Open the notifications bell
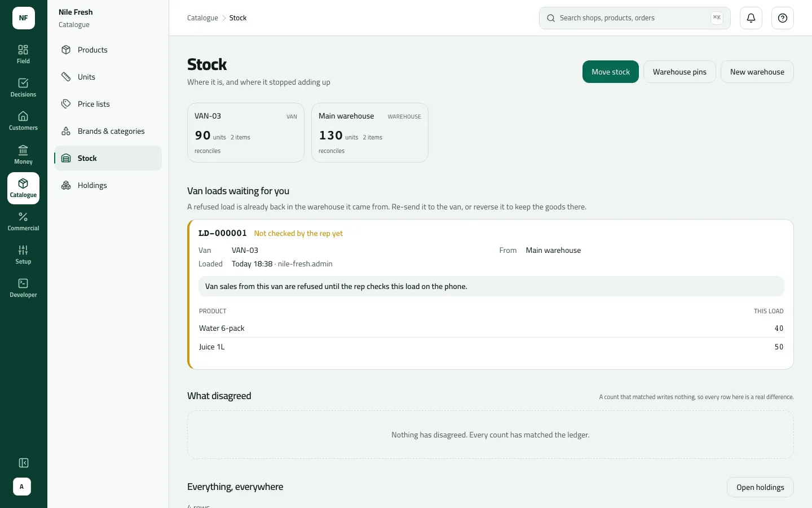 click(751, 18)
